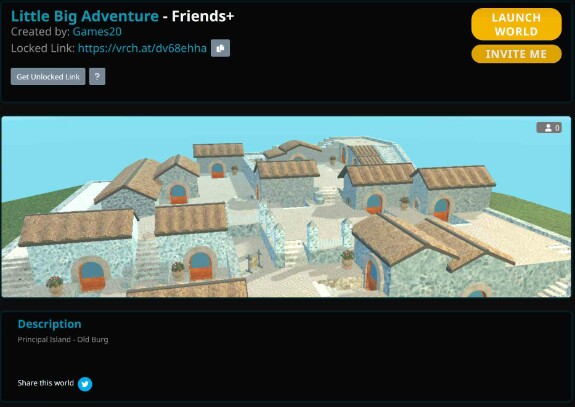Click the Created by label
This screenshot has width=575, height=407.
40,32
